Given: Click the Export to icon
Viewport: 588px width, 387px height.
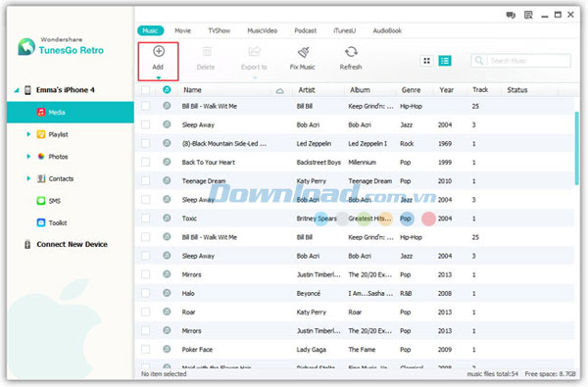Looking at the screenshot, I should pos(254,51).
